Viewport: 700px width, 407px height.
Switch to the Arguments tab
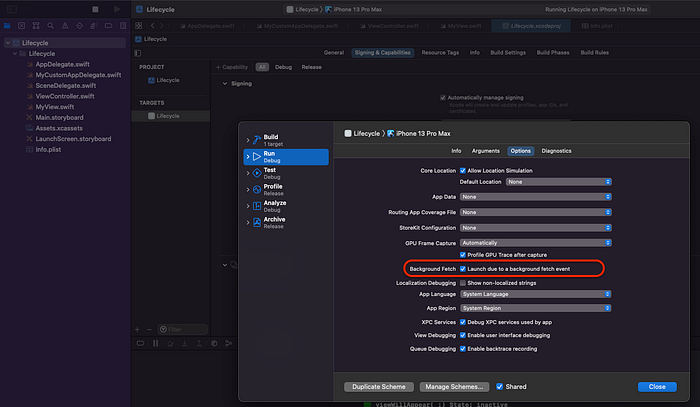486,151
